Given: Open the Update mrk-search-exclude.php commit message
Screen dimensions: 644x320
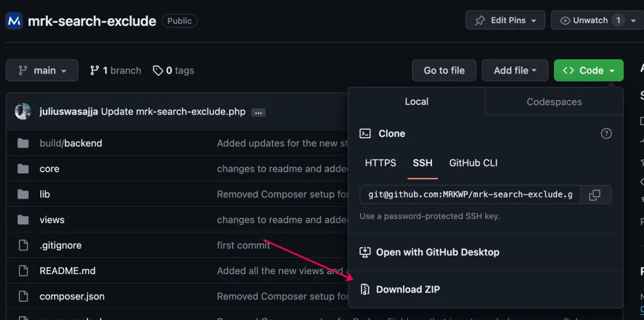Looking at the screenshot, I should tap(173, 112).
